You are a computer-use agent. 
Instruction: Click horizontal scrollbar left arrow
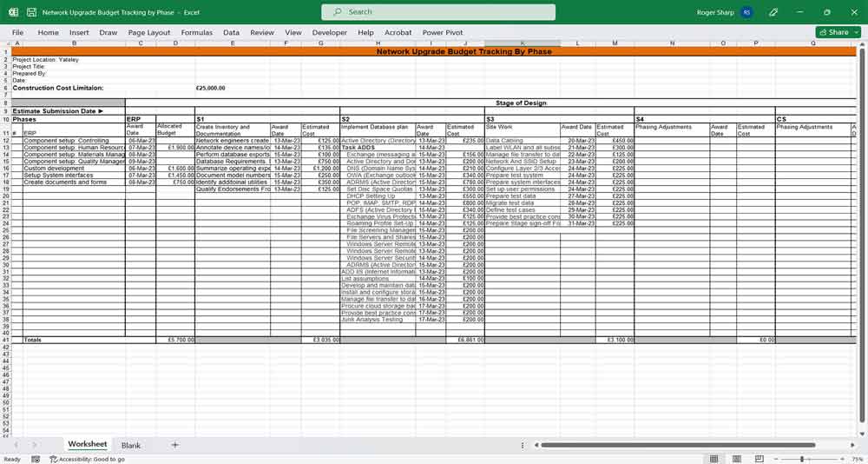click(x=536, y=445)
